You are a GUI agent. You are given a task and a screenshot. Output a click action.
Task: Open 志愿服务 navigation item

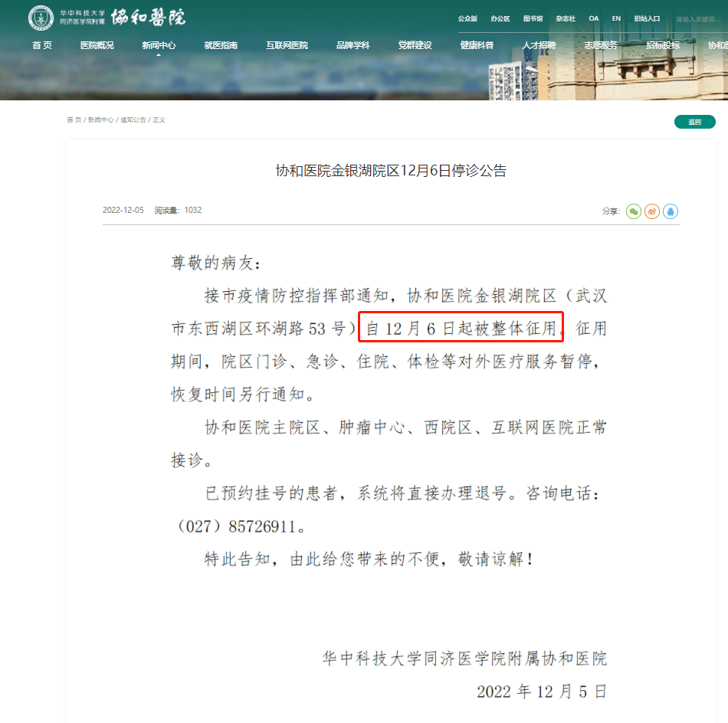coord(601,45)
